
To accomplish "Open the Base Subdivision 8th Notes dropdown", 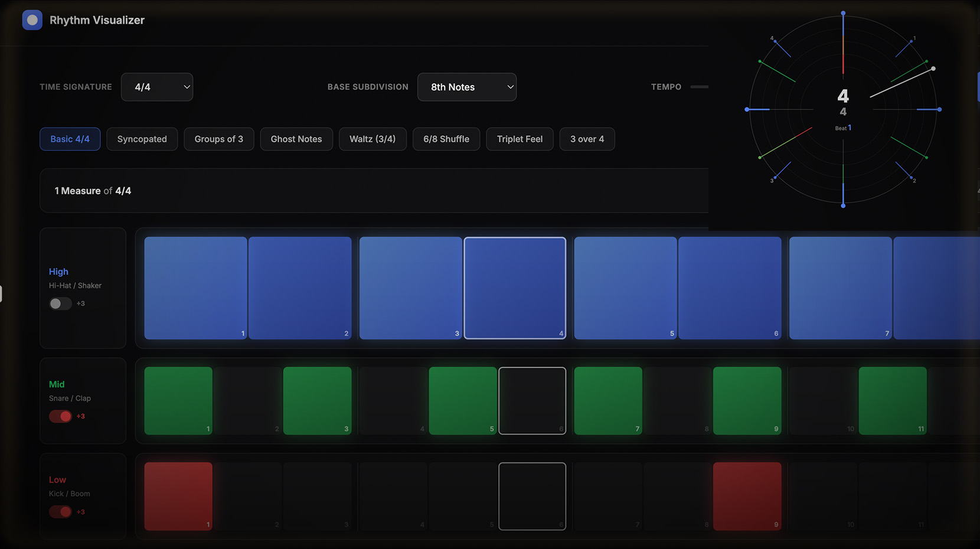I will (x=467, y=87).
